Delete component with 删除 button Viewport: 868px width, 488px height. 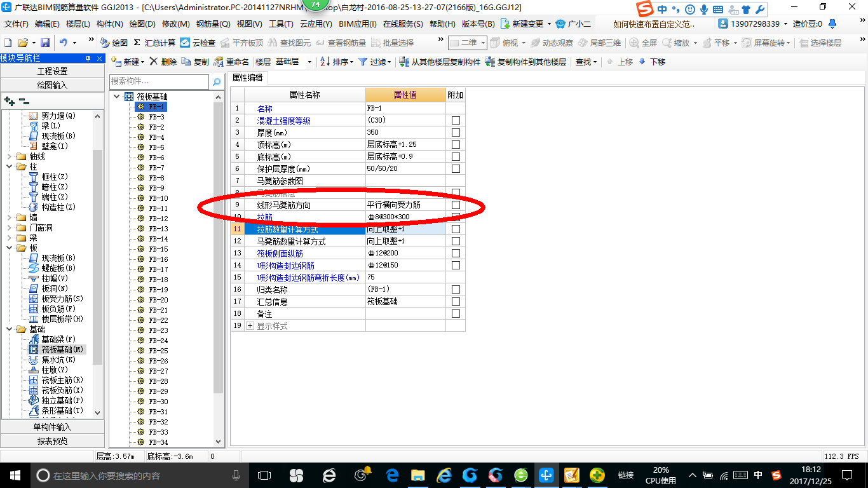(163, 62)
